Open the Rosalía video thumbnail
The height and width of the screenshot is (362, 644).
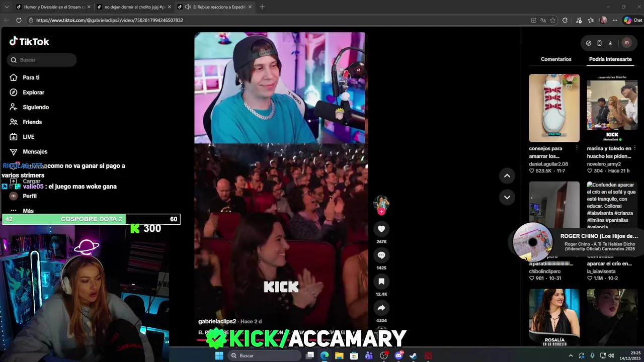click(554, 317)
